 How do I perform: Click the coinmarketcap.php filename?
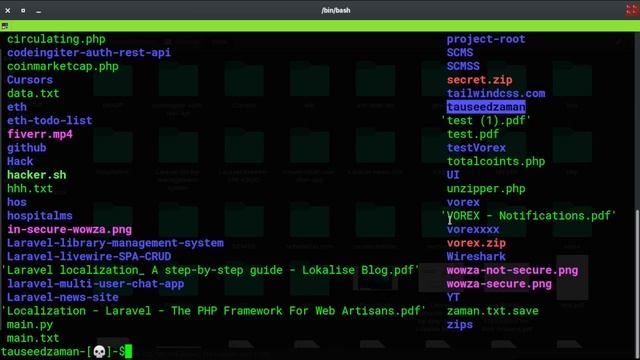point(63,66)
